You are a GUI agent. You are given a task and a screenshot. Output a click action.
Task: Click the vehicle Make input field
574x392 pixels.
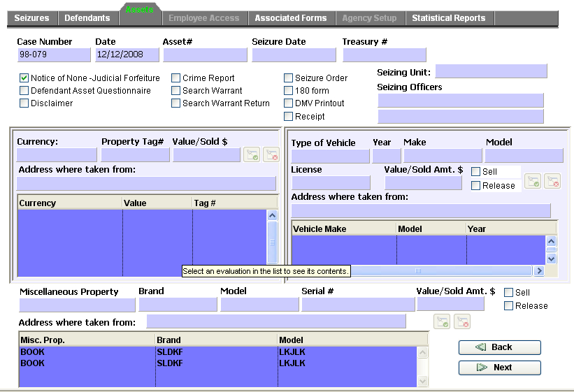click(x=443, y=156)
